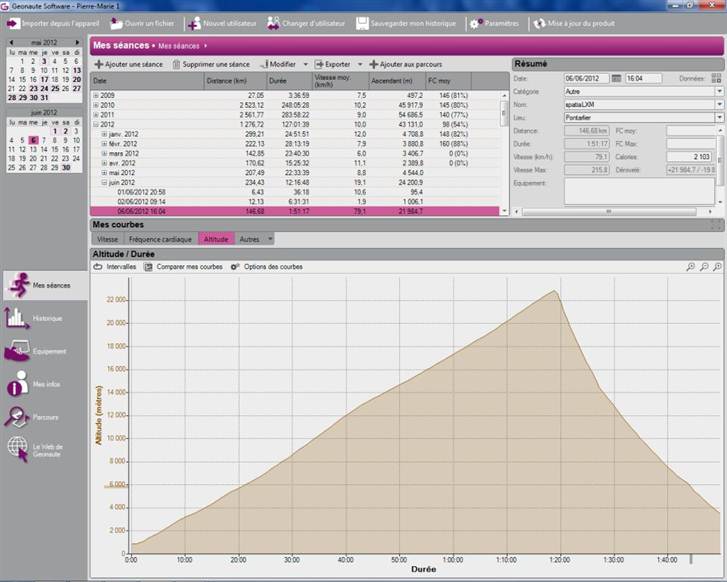Click the first zoom magnifier on chart toolbar
Viewport: 727px width, 582px height.
tap(690, 267)
